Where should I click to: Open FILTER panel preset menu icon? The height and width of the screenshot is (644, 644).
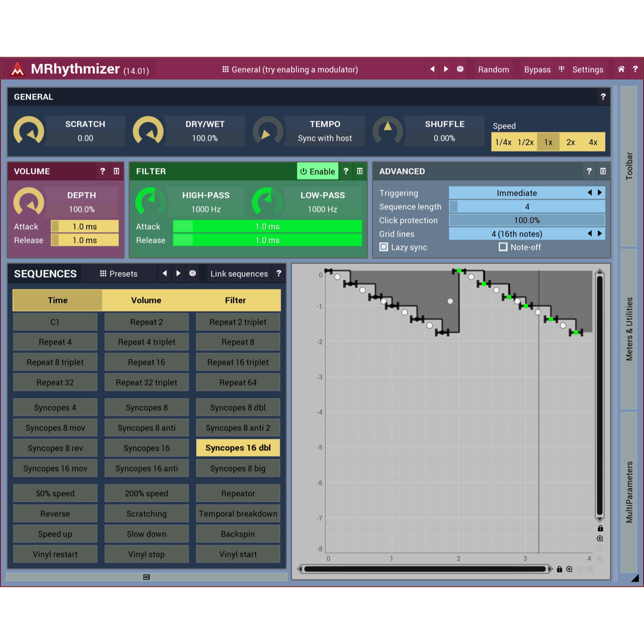(360, 171)
